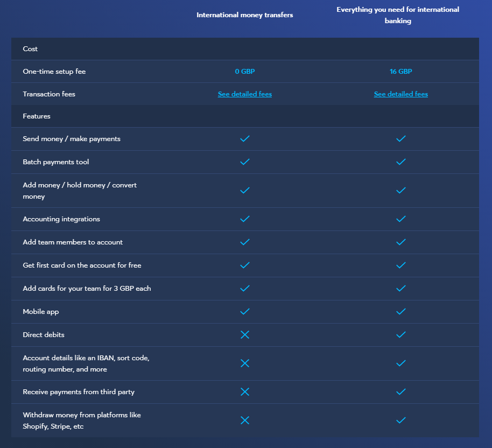The image size is (492, 448).
Task: Click international banking checkmark for Direct debits
Action: [x=400, y=335]
